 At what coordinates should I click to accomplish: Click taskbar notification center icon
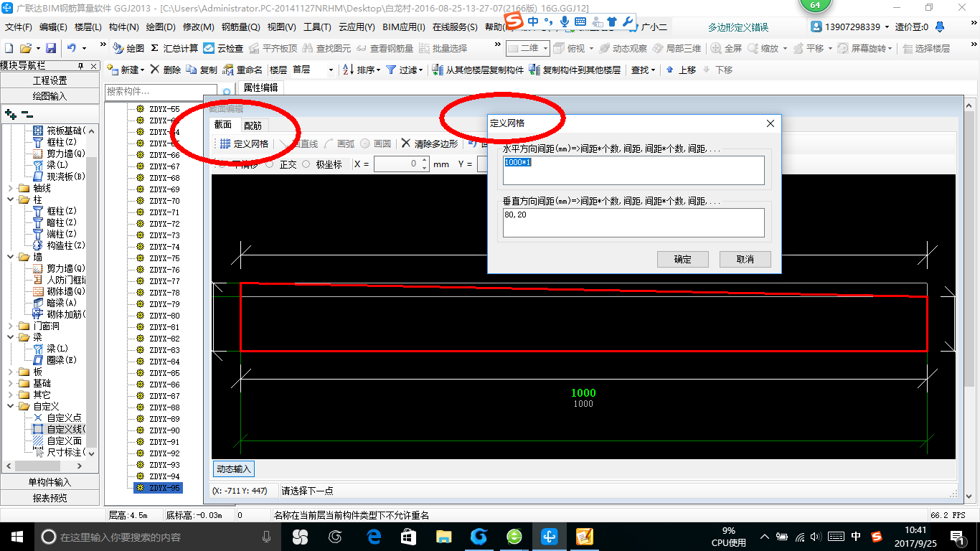(958, 536)
